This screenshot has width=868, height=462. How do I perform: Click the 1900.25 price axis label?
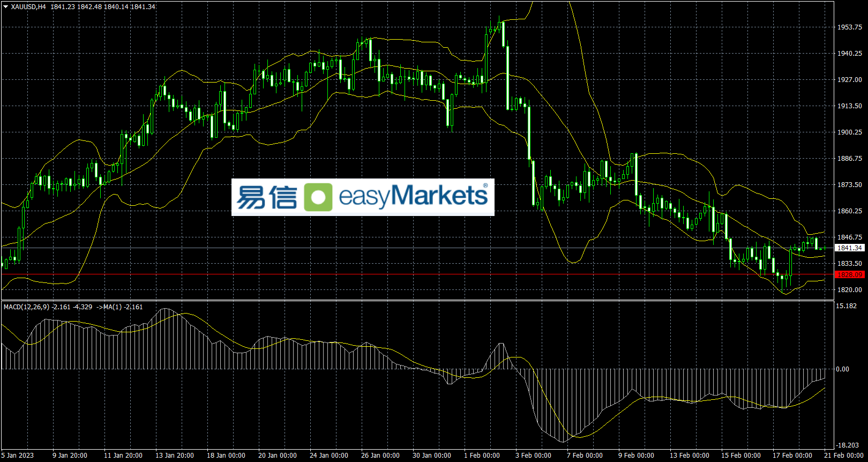(x=850, y=132)
